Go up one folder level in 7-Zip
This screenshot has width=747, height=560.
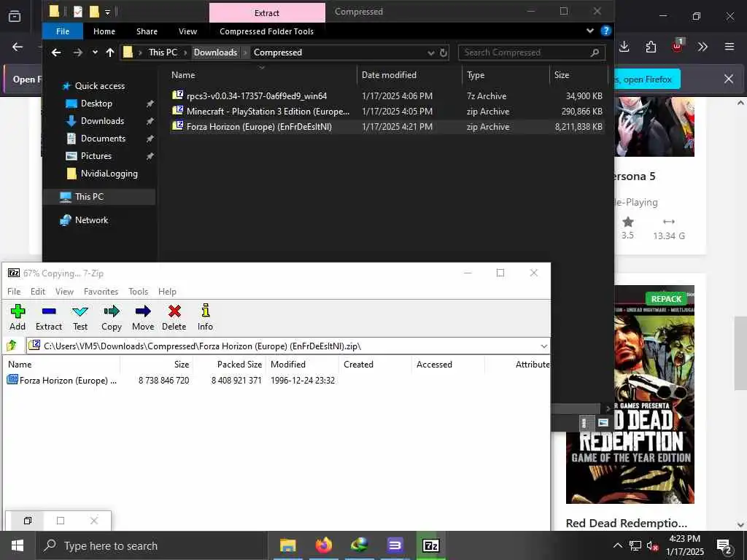point(12,346)
